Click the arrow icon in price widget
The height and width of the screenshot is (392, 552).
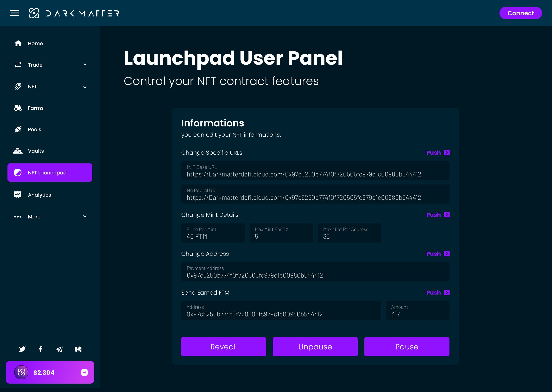(x=84, y=372)
